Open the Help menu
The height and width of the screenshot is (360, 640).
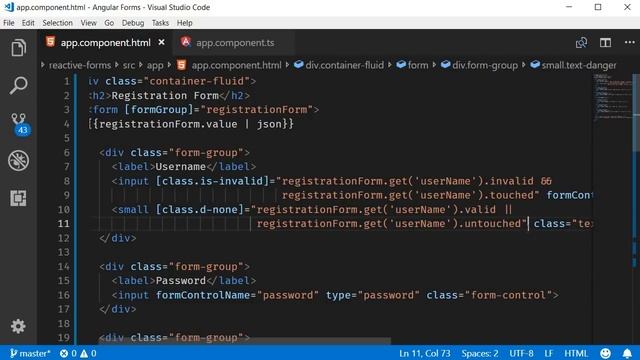point(184,23)
